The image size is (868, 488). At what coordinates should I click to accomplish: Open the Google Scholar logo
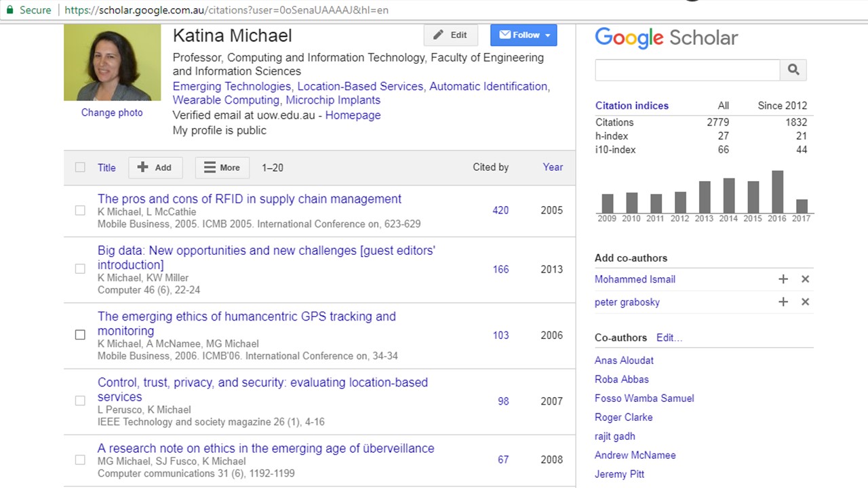tap(666, 38)
